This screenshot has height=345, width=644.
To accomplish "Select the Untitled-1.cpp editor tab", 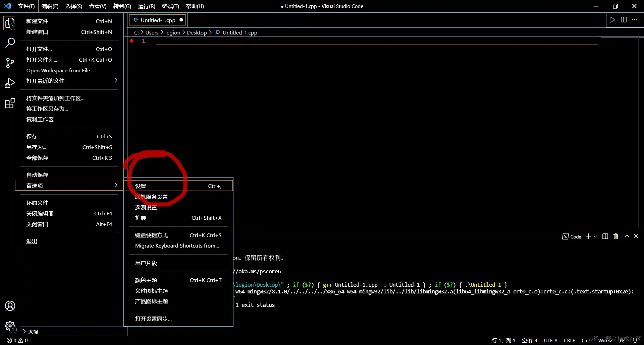I will point(158,20).
